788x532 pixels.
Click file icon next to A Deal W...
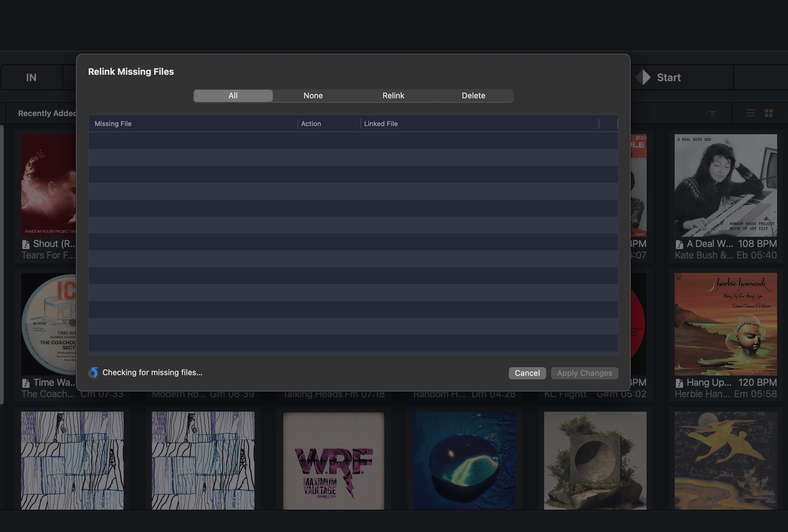tap(679, 244)
